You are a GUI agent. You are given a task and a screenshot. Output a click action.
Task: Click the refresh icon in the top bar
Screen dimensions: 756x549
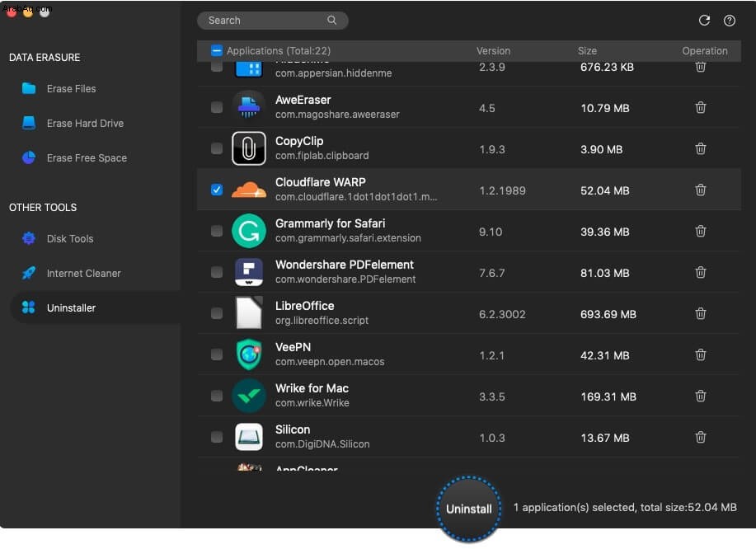(x=704, y=21)
